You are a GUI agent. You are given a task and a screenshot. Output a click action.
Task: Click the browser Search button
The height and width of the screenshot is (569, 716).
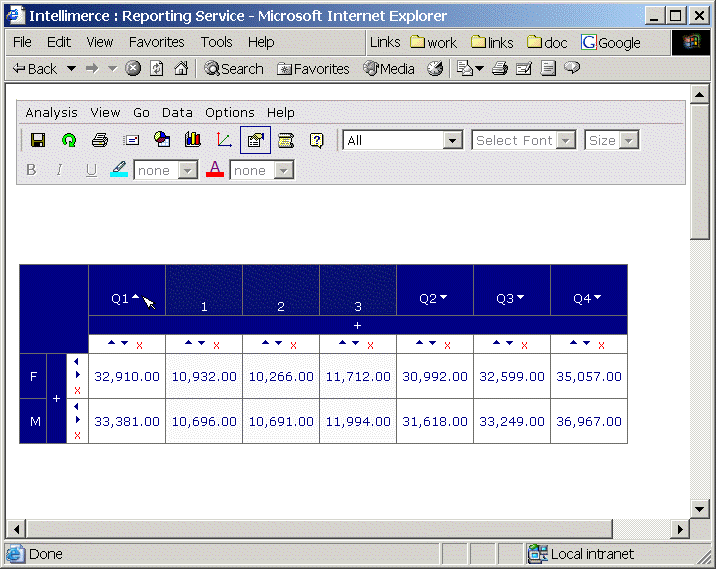coord(234,68)
